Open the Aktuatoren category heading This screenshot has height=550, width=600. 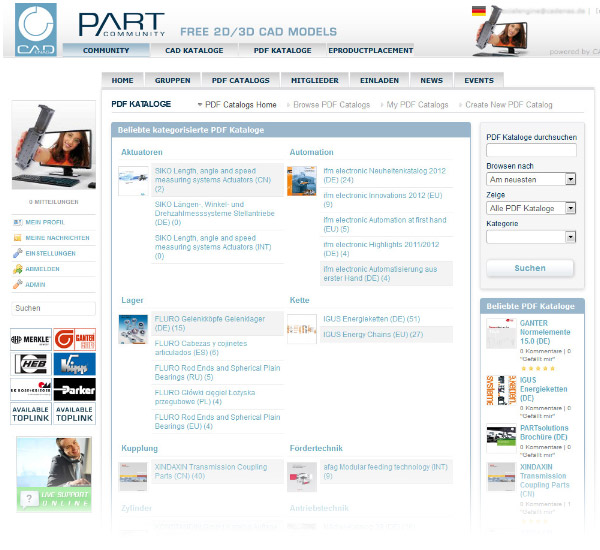point(142,152)
